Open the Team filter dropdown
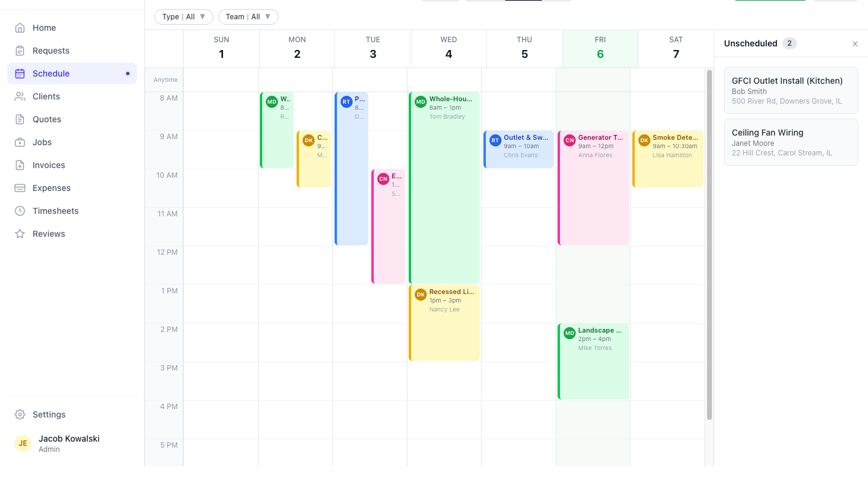 point(248,16)
